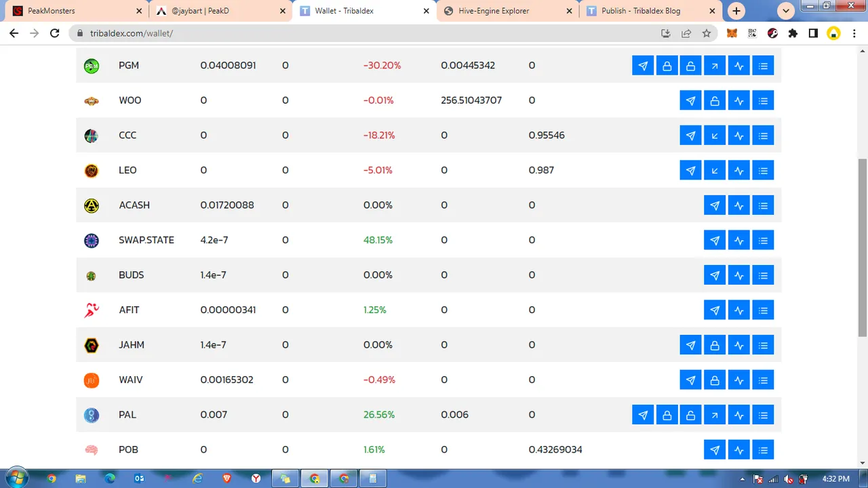
Task: Stake WOO using the lock icon
Action: point(715,100)
